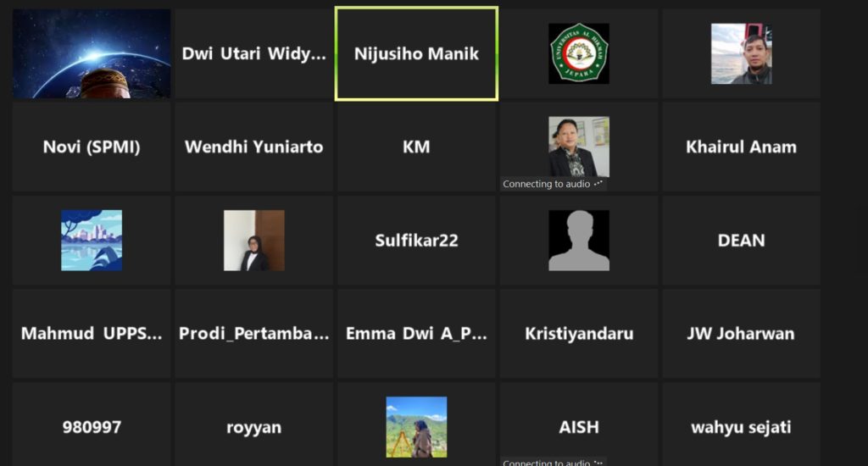Select the earth-from-space video tile

pos(92,53)
